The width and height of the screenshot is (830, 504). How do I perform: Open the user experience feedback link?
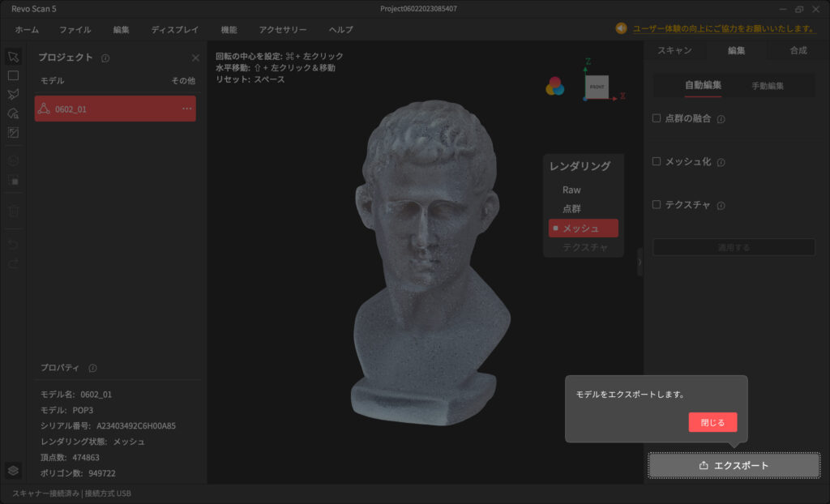[x=724, y=28]
